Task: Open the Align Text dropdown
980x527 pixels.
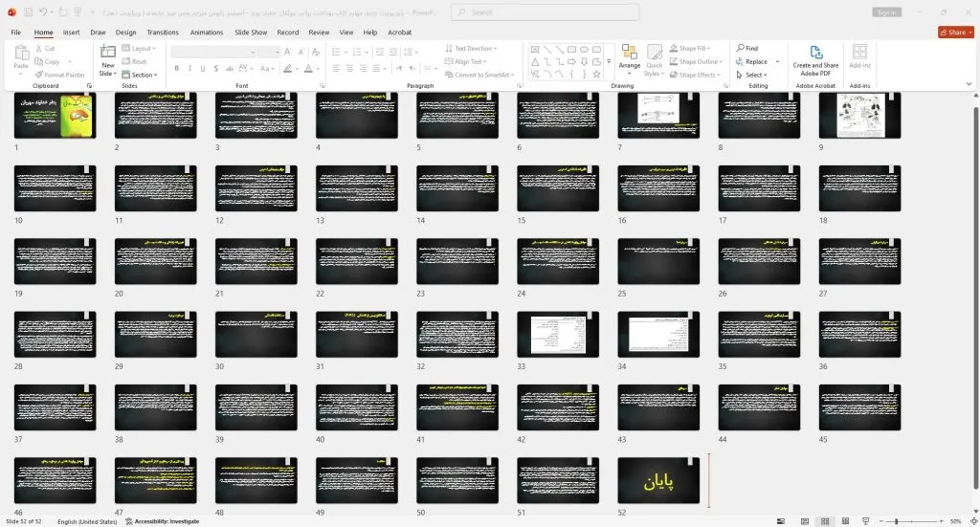Action: [466, 61]
